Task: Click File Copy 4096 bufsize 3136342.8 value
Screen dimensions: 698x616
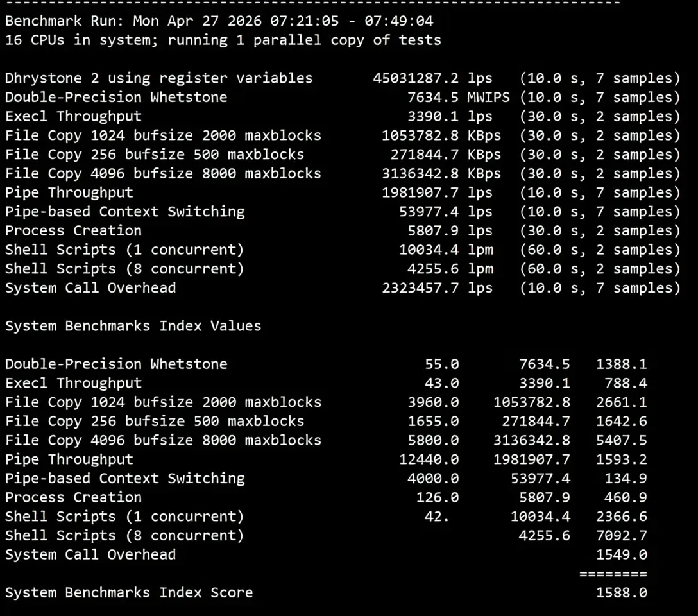Action: pos(420,174)
